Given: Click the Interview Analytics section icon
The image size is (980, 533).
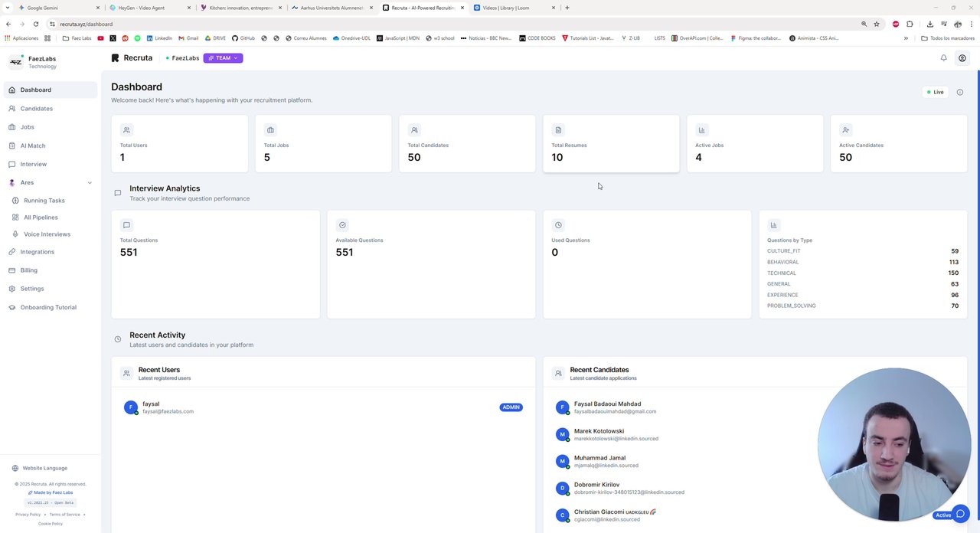Looking at the screenshot, I should point(117,193).
